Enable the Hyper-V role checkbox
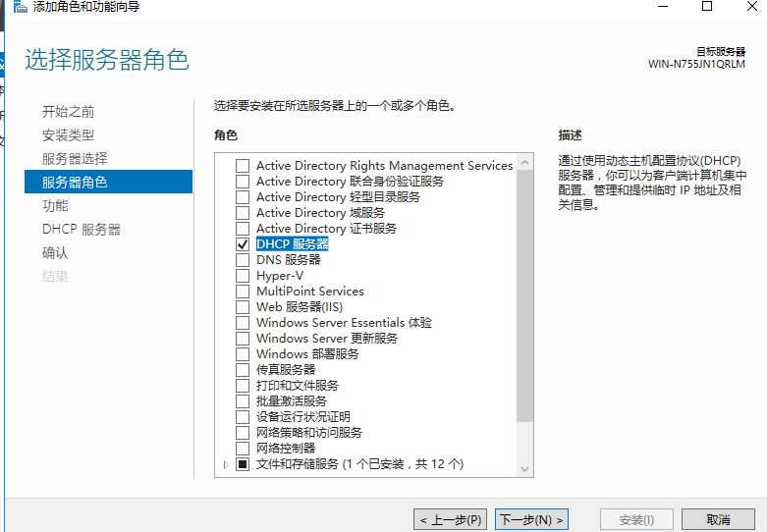The height and width of the screenshot is (532, 767). (x=243, y=275)
